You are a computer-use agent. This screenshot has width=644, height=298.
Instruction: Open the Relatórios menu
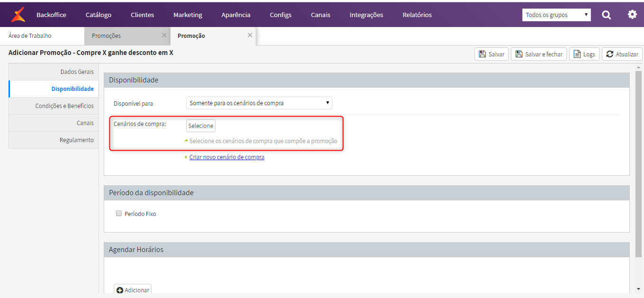pyautogui.click(x=417, y=15)
